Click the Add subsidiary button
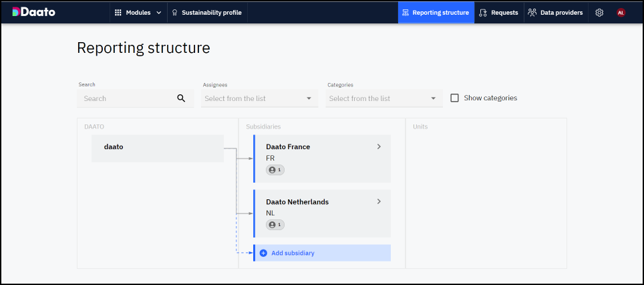Image resolution: width=644 pixels, height=285 pixels. click(x=323, y=253)
